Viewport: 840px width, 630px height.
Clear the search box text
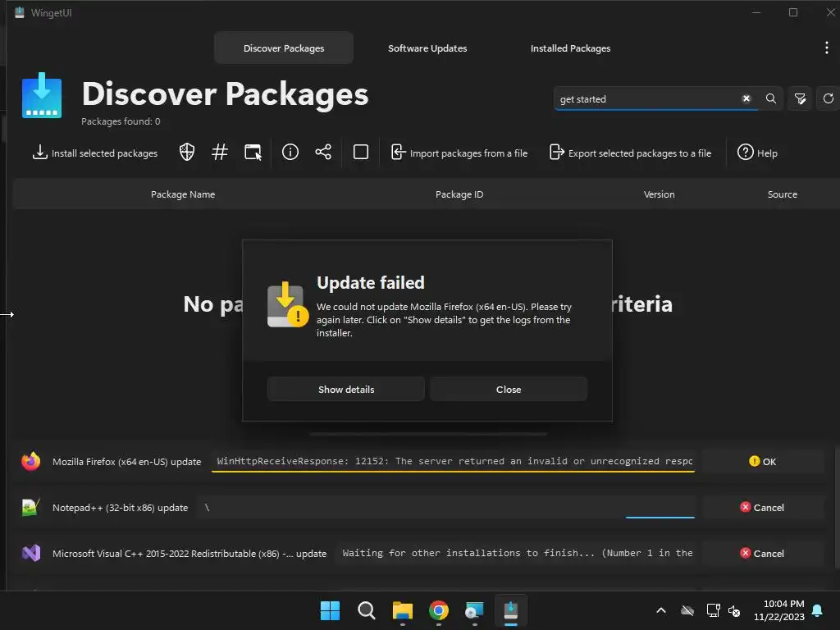coord(746,98)
